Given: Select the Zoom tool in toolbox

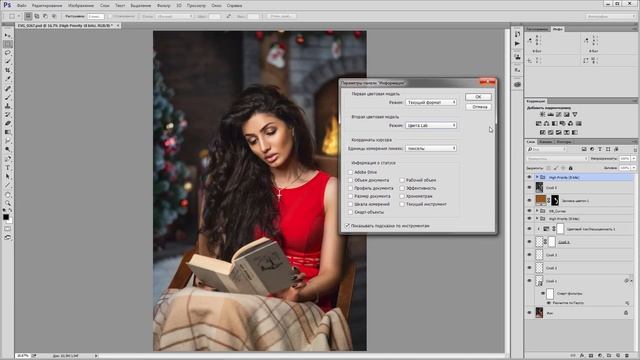Looking at the screenshot, I should pos(8,203).
